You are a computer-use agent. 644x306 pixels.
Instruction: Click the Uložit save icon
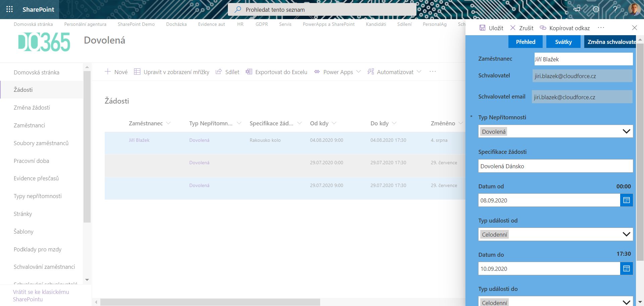coord(482,28)
